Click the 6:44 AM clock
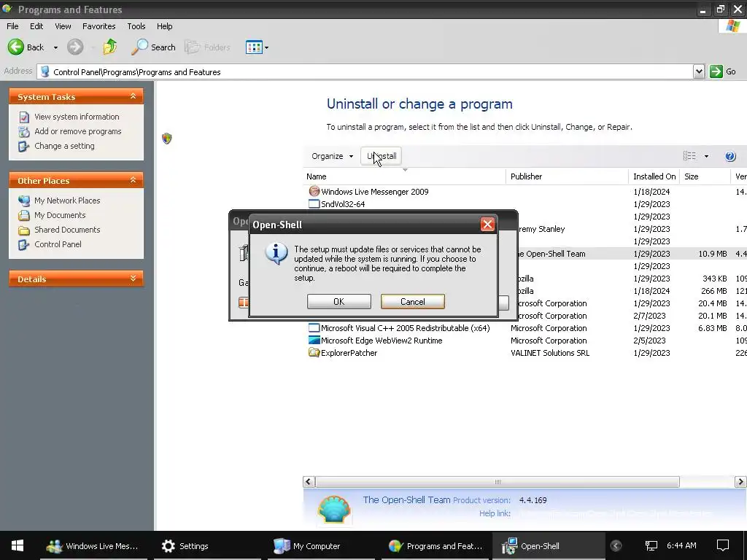Image resolution: width=747 pixels, height=560 pixels. (681, 545)
